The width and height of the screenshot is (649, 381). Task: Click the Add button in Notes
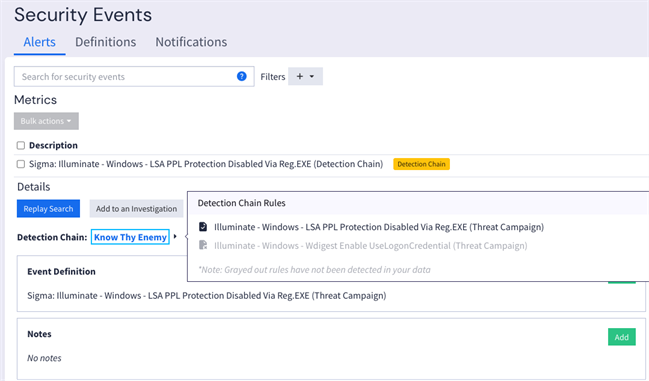tap(622, 337)
